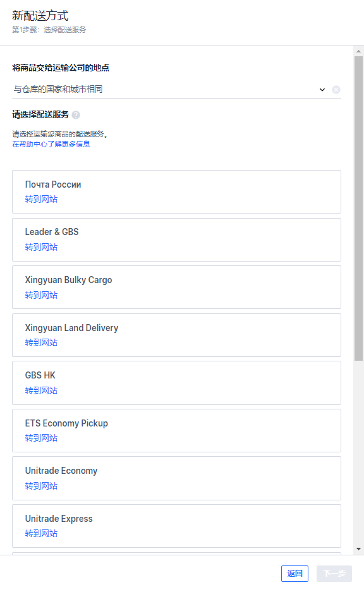Click the scrollbar up arrow
The width and height of the screenshot is (364, 592).
tap(359, 51)
